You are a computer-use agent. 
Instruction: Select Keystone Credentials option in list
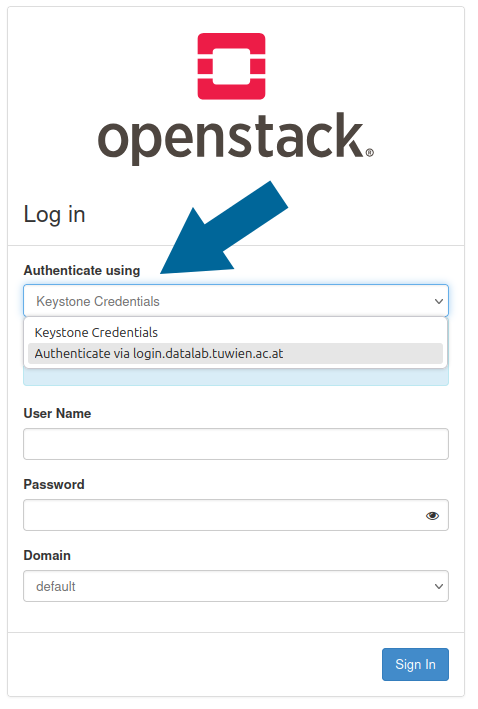(235, 332)
